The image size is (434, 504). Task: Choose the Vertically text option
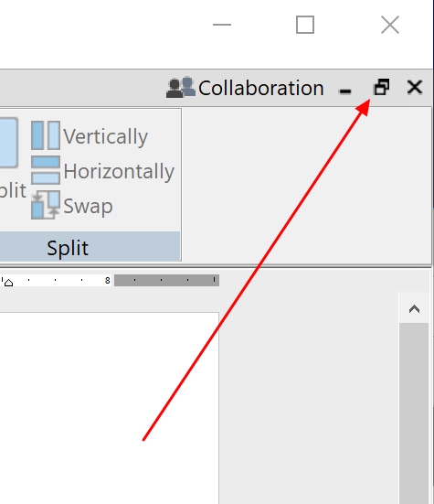[x=105, y=136]
